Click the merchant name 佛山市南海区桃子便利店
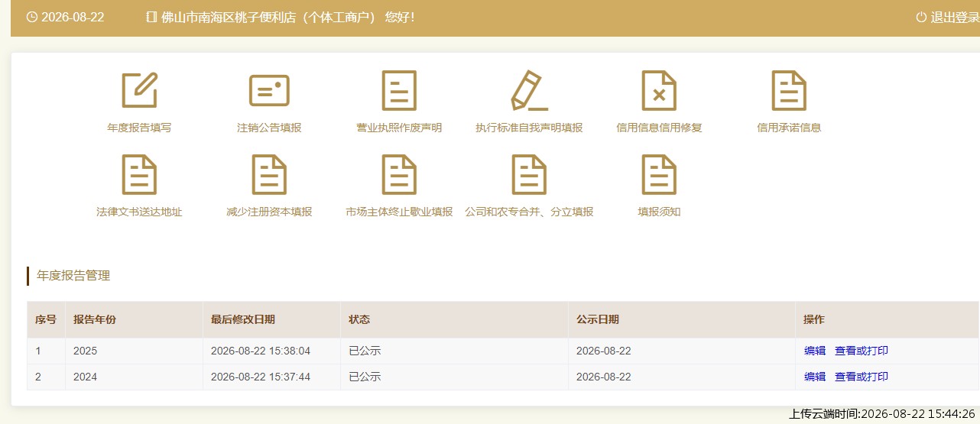The image size is (980, 424). click(229, 17)
